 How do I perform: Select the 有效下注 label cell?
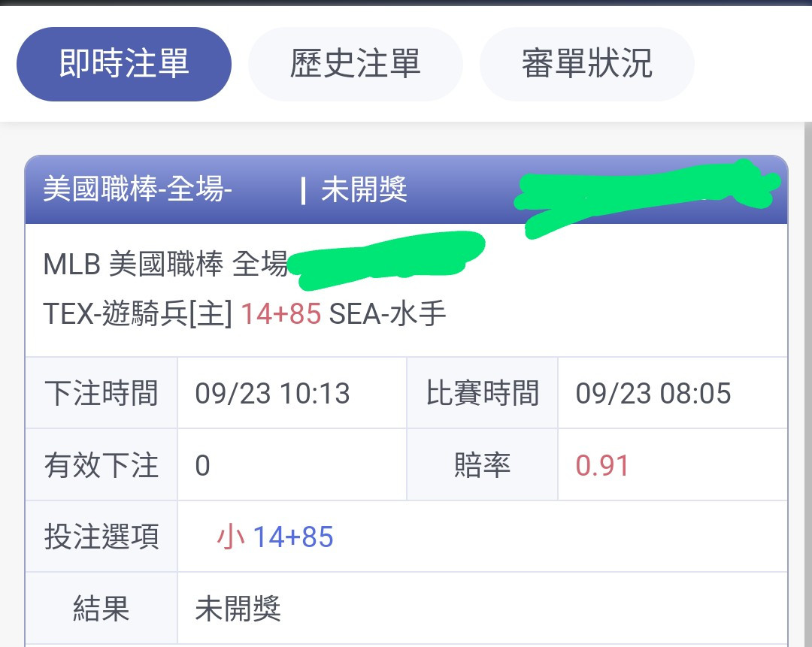(x=101, y=465)
